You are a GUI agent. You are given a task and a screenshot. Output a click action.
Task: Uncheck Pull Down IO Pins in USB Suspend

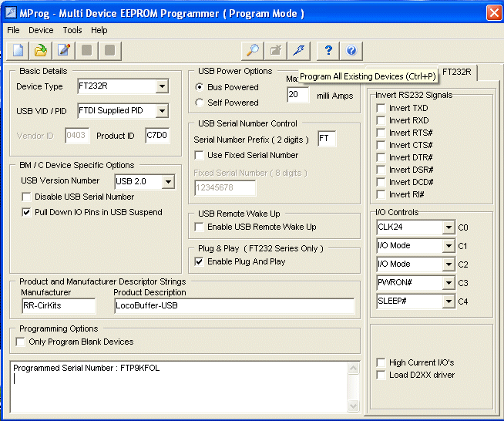(26, 212)
